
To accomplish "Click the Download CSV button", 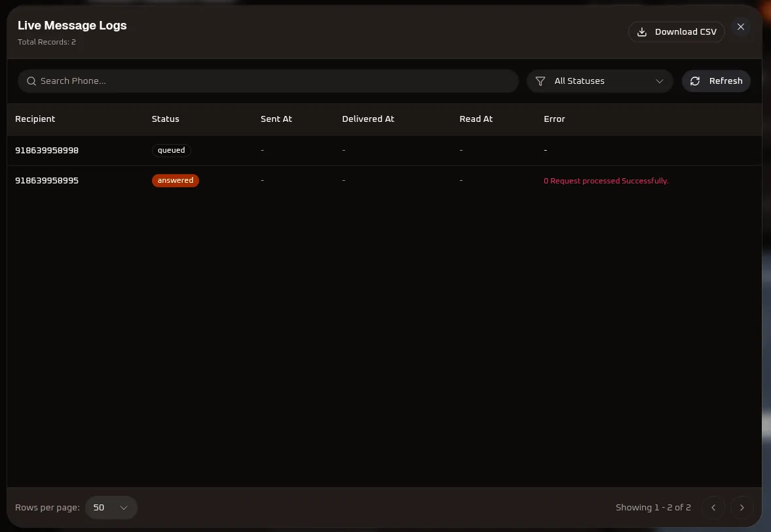I will coord(676,32).
